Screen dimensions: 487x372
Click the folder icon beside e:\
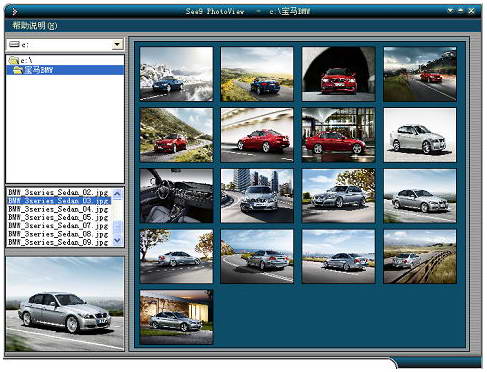14,60
